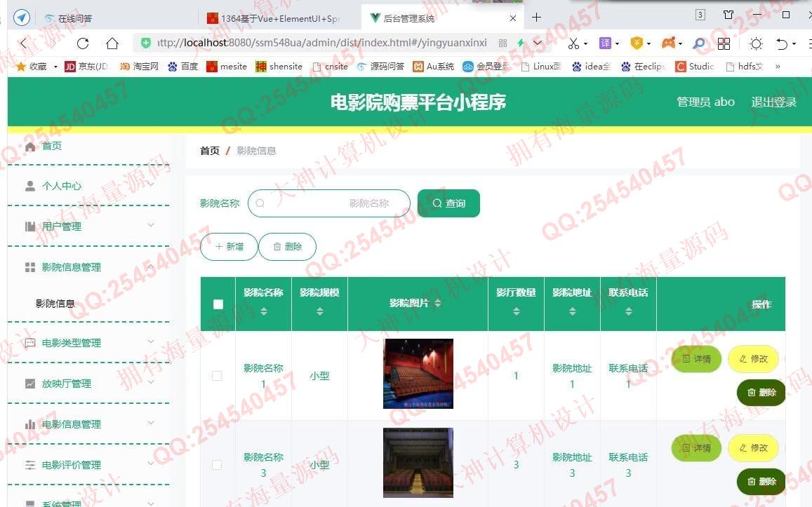Focus the 影院名称 search input
Viewport: 812px width, 507px height.
pyautogui.click(x=329, y=203)
